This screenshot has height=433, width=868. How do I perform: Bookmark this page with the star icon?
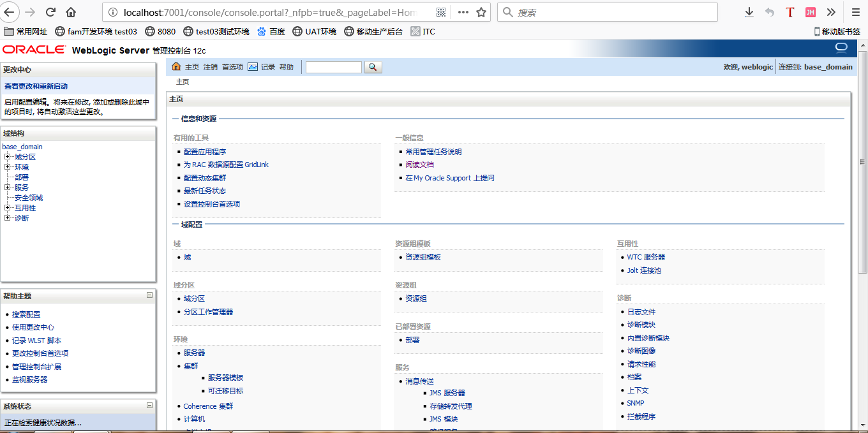[x=481, y=12]
